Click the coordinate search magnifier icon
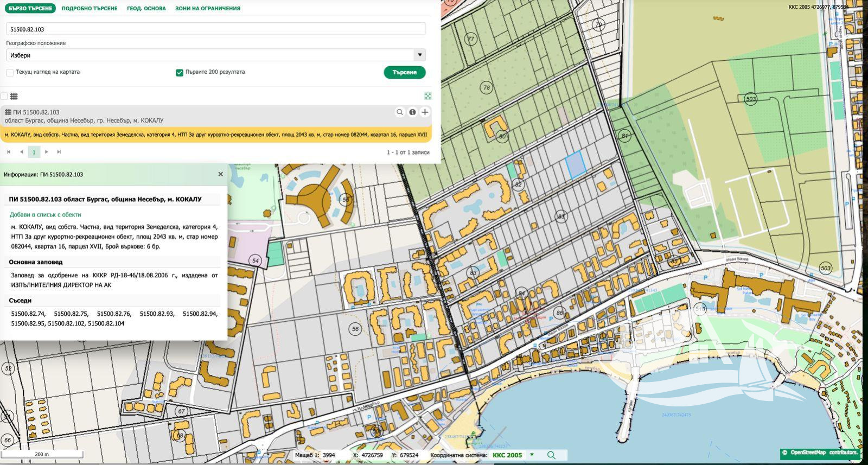 click(551, 455)
